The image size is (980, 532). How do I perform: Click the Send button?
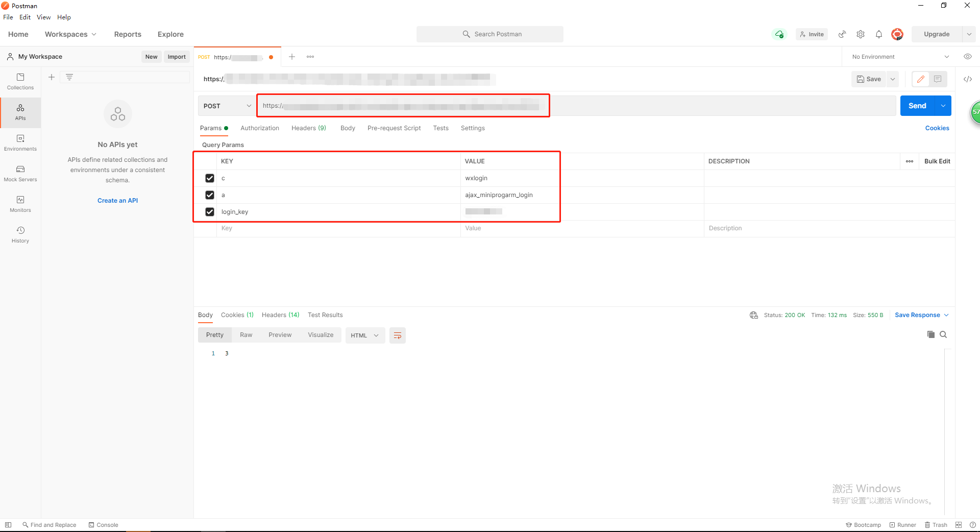[917, 106]
